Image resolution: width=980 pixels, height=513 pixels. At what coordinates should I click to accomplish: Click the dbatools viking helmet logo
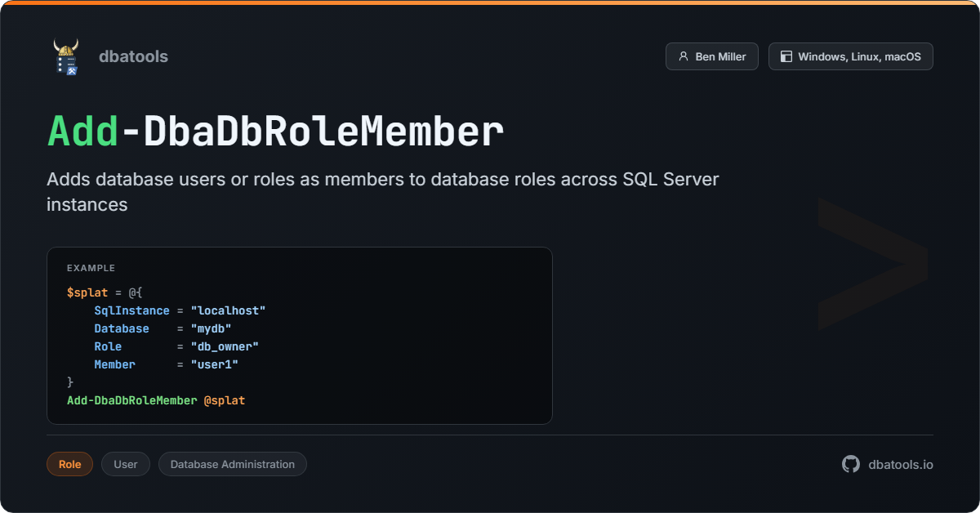click(67, 56)
